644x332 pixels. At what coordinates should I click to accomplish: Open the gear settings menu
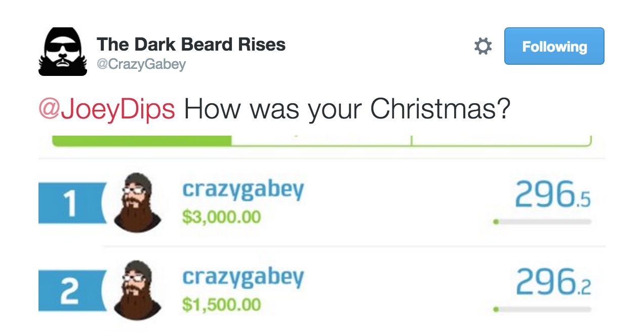[x=482, y=47]
